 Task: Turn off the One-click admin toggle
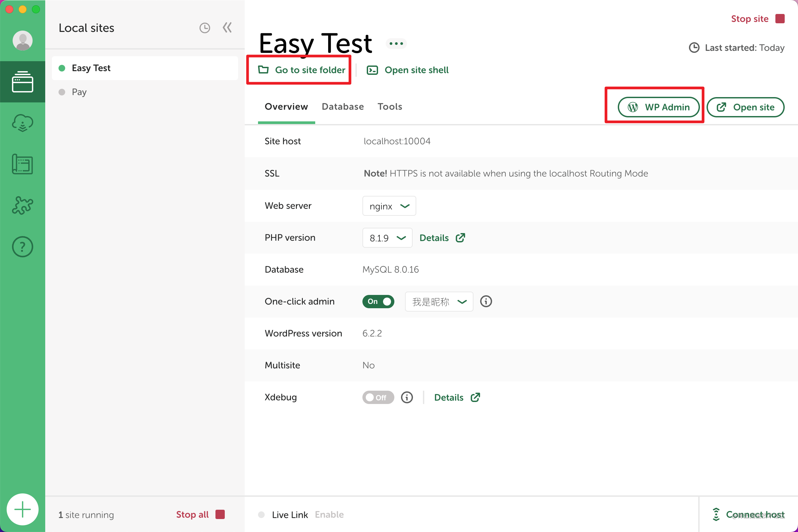[x=378, y=301]
